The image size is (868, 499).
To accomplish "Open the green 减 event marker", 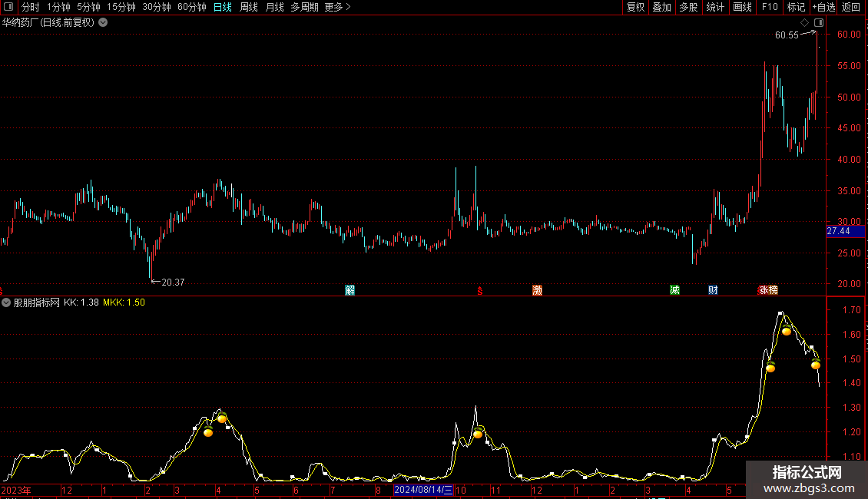I will 674,290.
